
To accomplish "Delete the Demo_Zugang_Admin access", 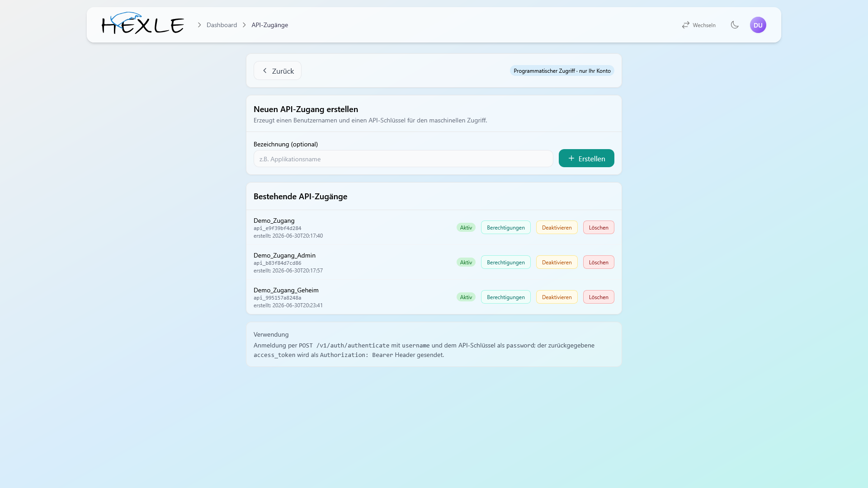I will [599, 262].
